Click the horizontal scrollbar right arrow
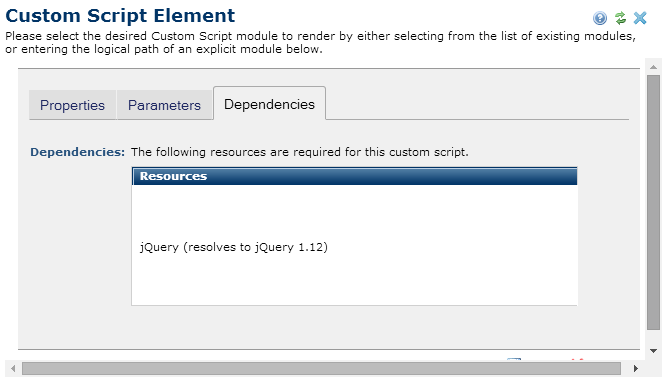 [x=636, y=368]
